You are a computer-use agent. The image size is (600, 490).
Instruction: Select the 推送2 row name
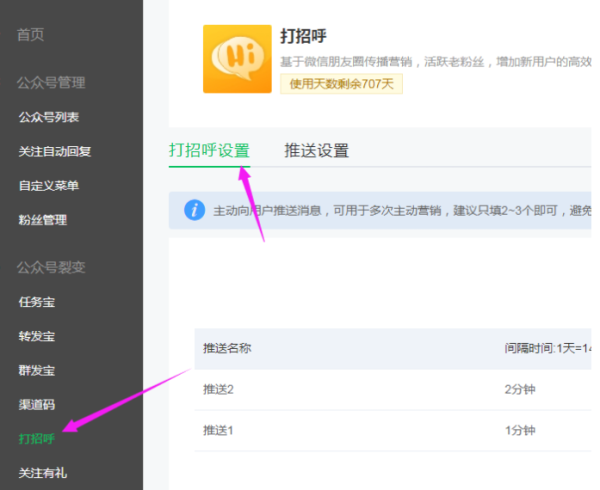(x=218, y=389)
